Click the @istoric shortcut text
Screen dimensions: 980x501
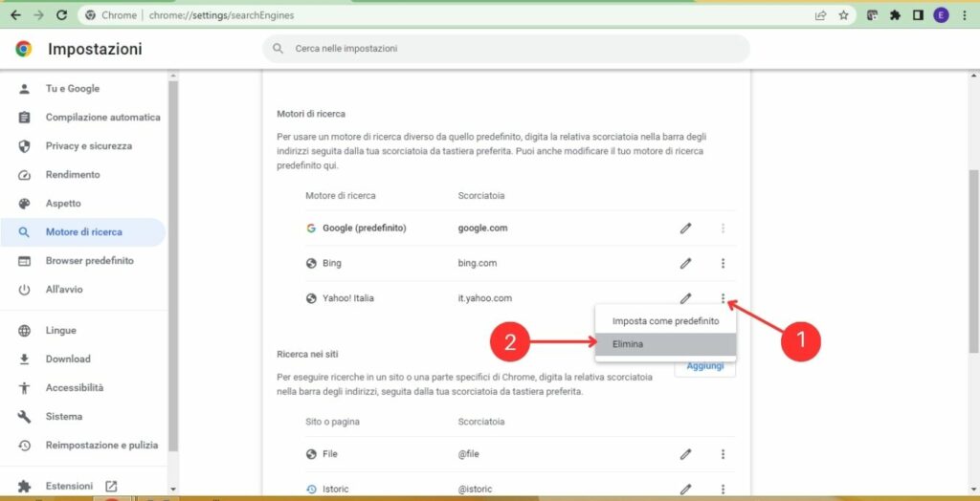(474, 490)
